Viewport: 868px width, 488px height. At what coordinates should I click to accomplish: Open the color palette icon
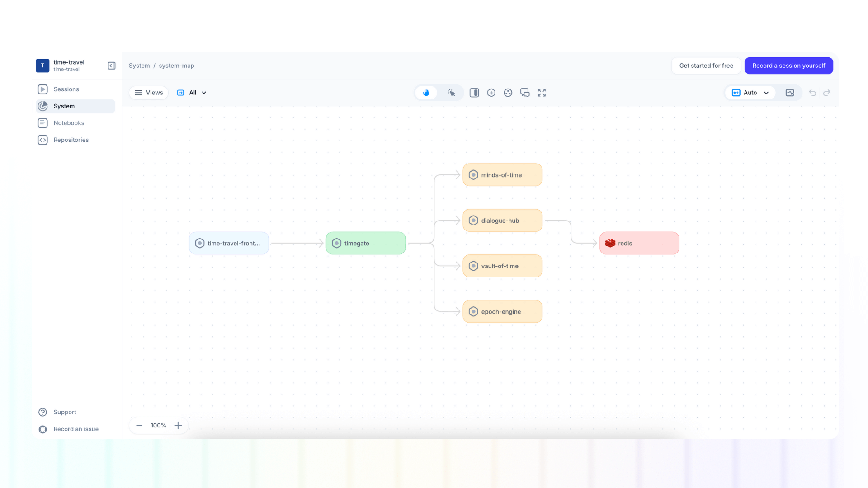pos(508,93)
